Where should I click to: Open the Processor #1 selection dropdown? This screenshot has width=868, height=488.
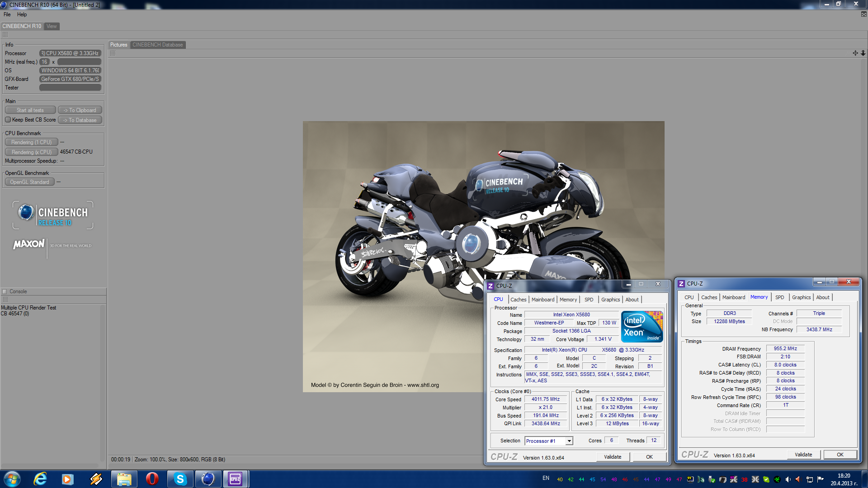pyautogui.click(x=569, y=441)
